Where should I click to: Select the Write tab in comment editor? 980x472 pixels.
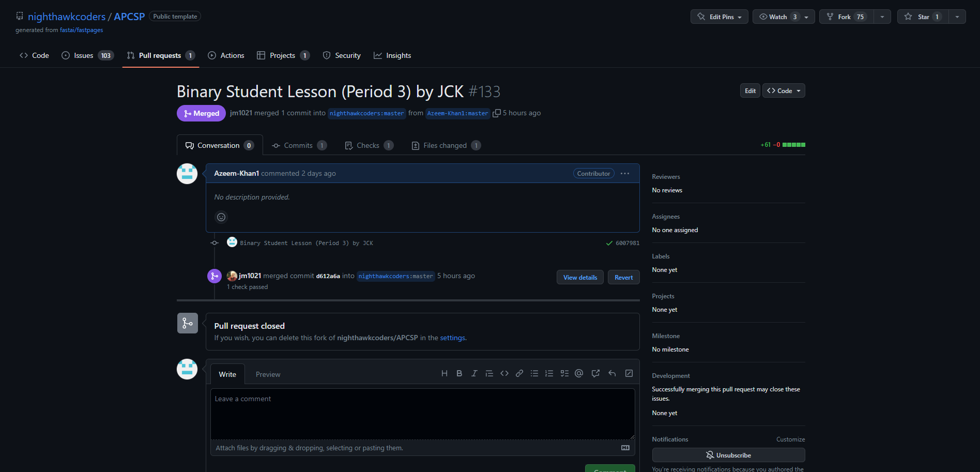[x=227, y=374]
